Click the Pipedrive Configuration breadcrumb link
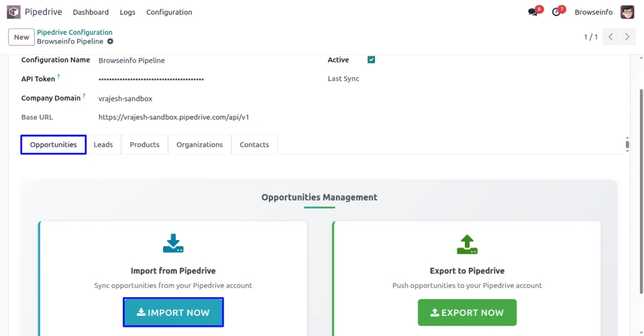Viewport: 644px width, 336px height. point(74,32)
